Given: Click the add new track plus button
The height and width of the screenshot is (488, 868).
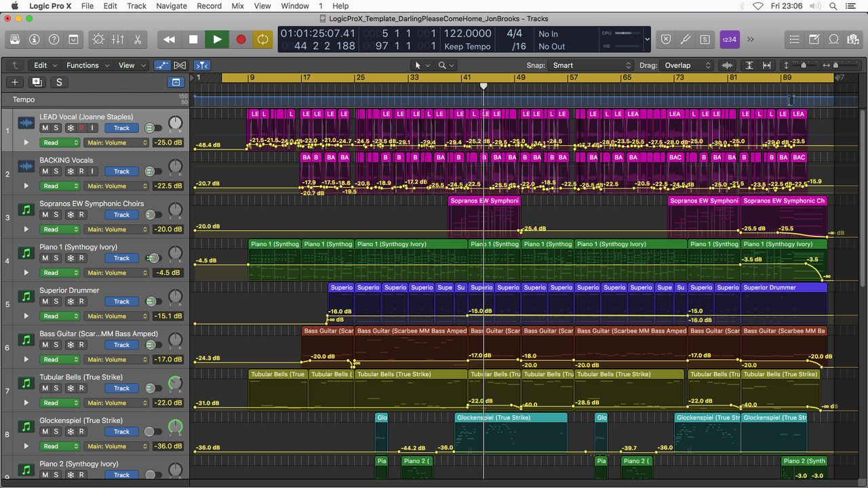Looking at the screenshot, I should 14,82.
